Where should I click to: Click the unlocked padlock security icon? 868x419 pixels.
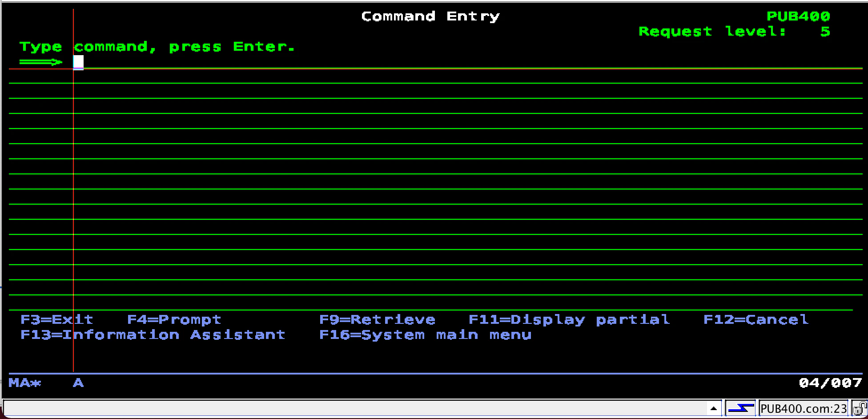coord(860,408)
